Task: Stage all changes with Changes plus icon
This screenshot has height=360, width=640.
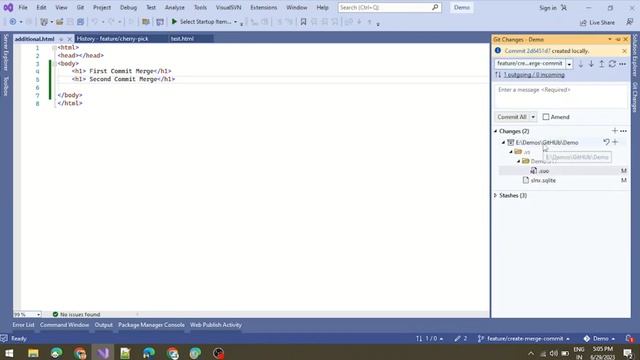Action: tap(615, 131)
